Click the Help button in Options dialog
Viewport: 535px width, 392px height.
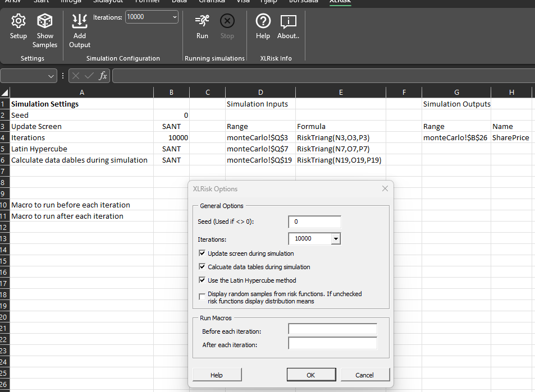217,375
